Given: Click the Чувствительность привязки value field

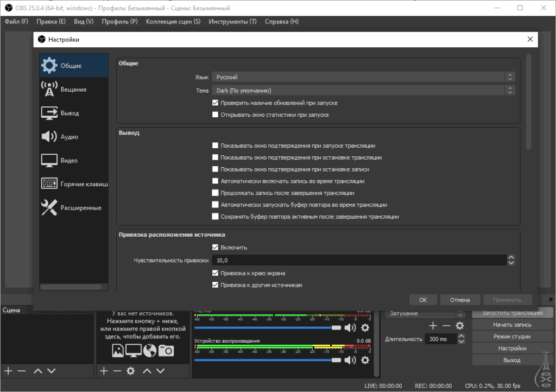Looking at the screenshot, I should pyautogui.click(x=358, y=261).
